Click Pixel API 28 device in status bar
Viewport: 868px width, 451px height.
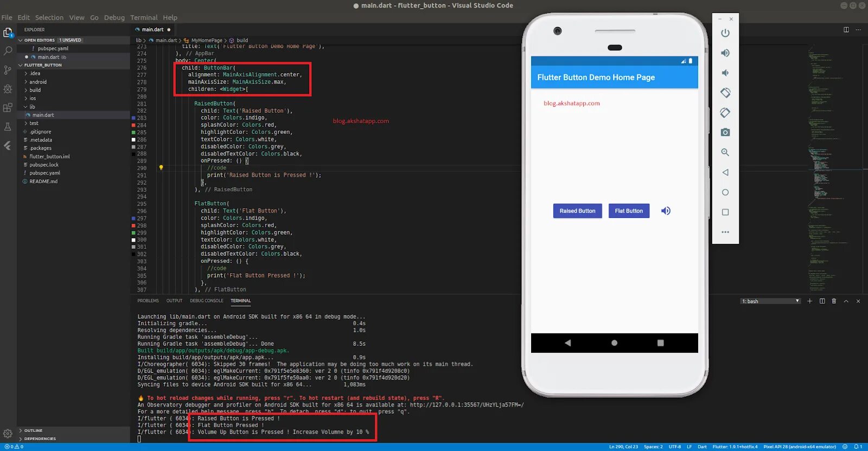800,447
